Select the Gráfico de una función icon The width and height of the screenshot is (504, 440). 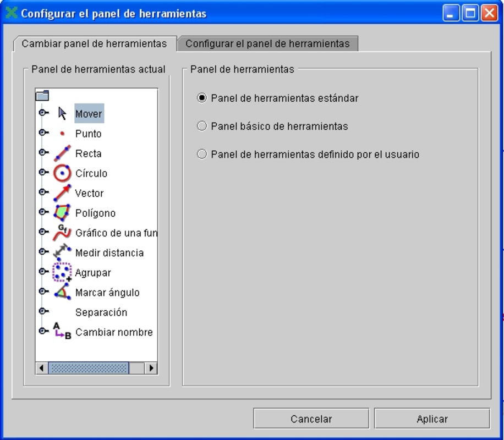pos(62,233)
